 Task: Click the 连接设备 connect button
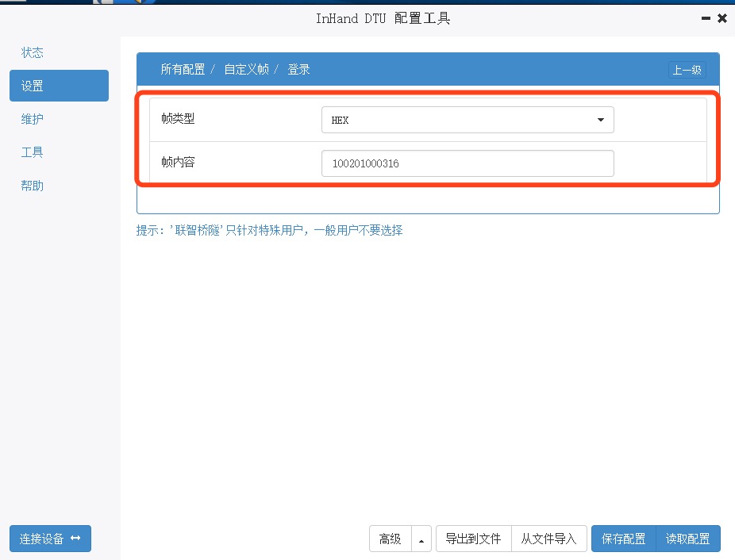tap(50, 539)
